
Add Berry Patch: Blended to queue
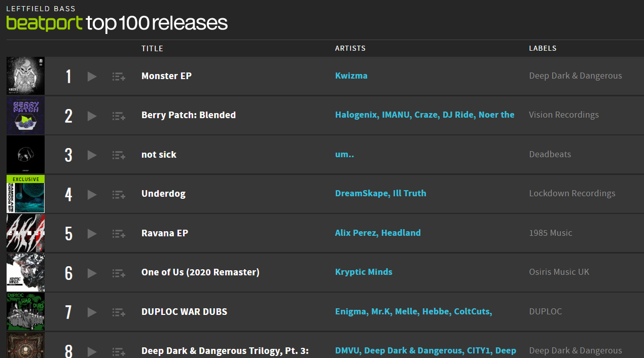(119, 116)
